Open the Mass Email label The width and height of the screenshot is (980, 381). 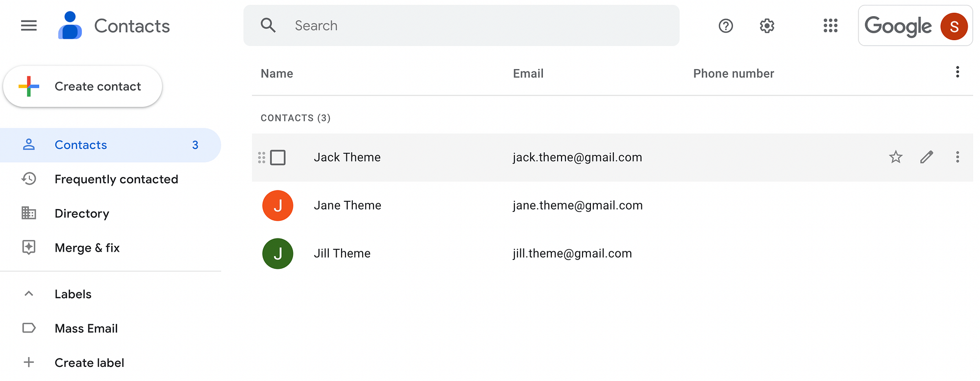click(86, 328)
